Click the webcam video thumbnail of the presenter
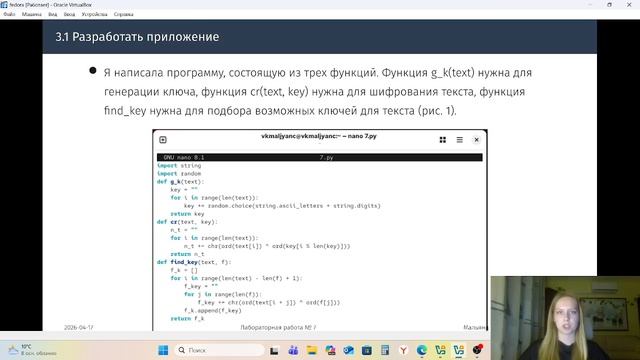The height and width of the screenshot is (360, 640). (x=565, y=318)
